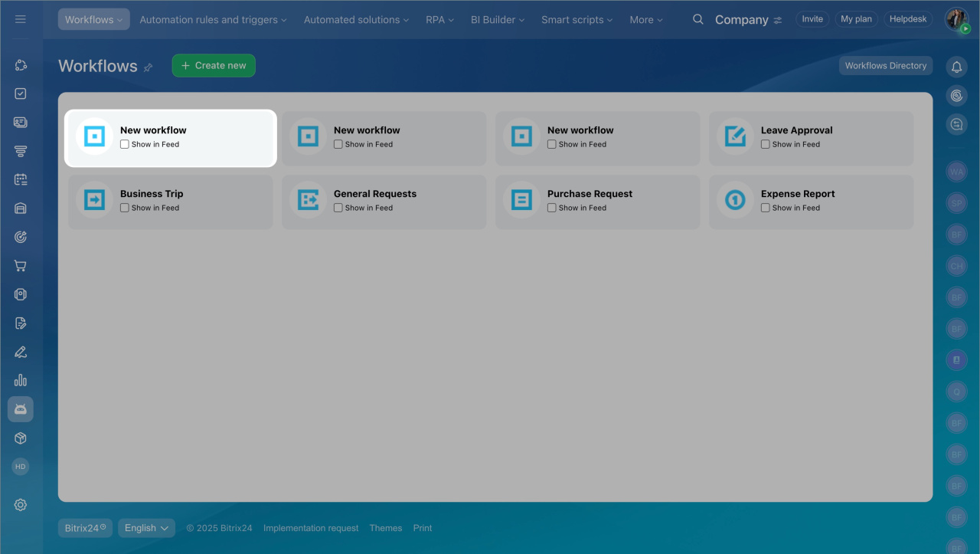The height and width of the screenshot is (554, 980).
Task: Click the Bitrix24 footer button
Action: coord(85,528)
